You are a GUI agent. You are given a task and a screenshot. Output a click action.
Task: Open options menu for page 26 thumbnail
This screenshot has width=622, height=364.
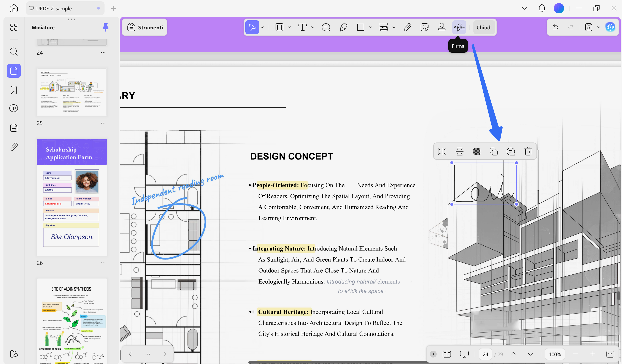point(103,263)
